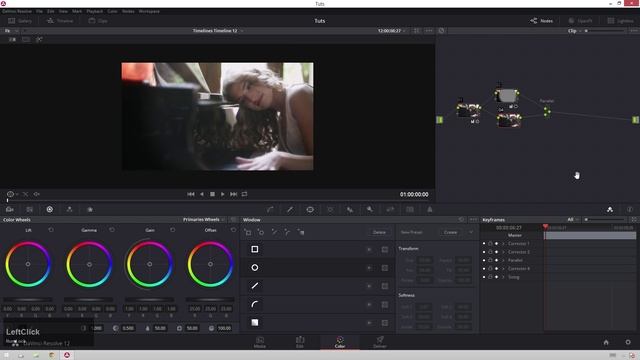This screenshot has width=640, height=360.
Task: Open the Key palette icon
Action: (x=370, y=209)
